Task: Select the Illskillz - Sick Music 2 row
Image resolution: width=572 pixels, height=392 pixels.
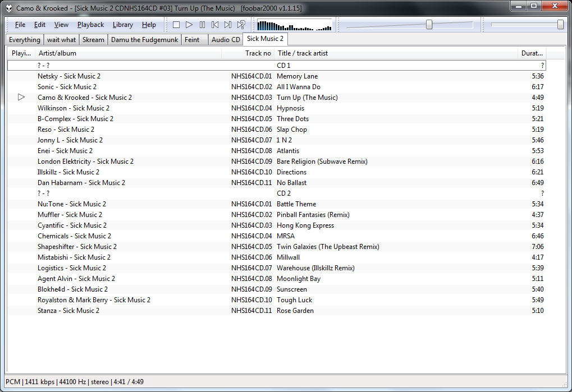Action: pyautogui.click(x=277, y=172)
